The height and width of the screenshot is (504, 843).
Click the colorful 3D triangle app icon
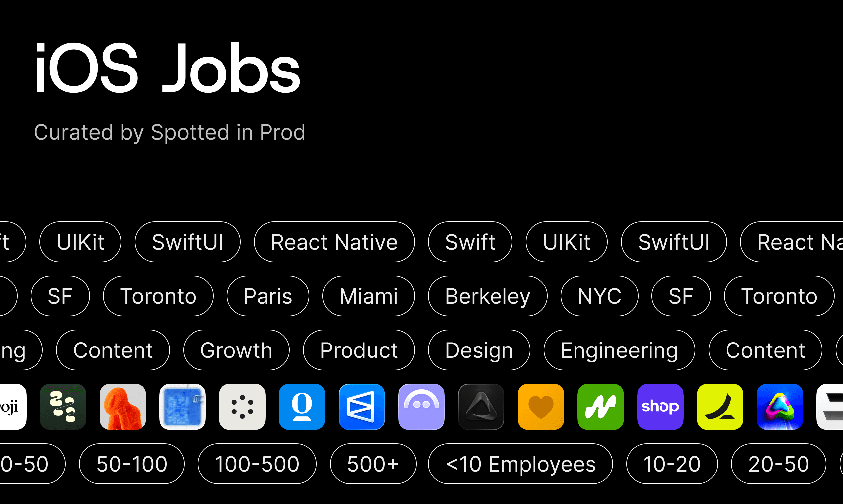click(x=780, y=407)
